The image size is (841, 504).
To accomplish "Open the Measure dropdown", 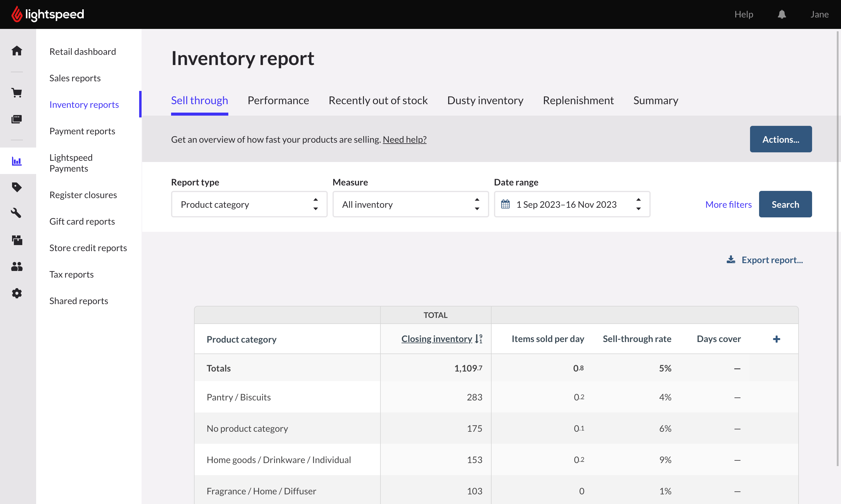I will pos(411,204).
